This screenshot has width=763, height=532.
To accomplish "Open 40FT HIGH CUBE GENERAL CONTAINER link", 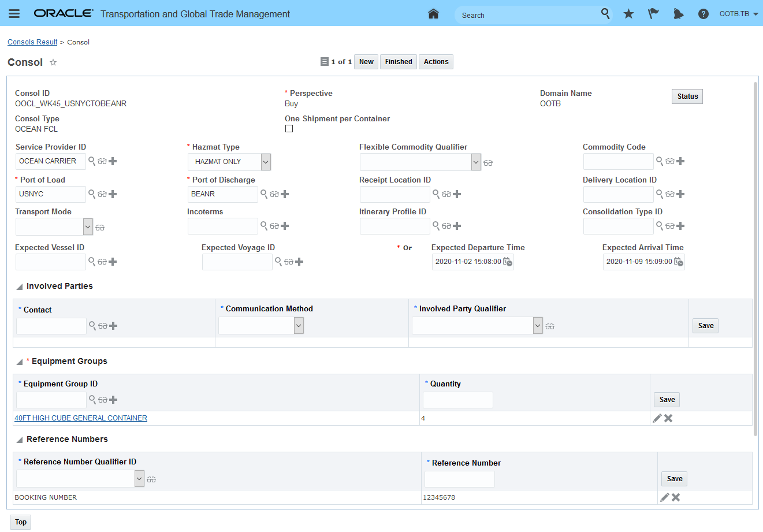I will [x=81, y=418].
